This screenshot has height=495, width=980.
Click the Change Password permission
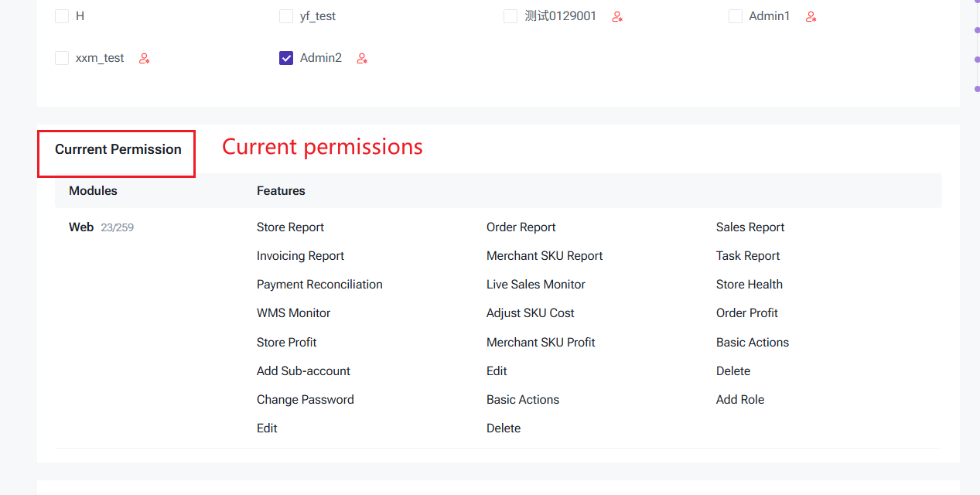point(305,400)
